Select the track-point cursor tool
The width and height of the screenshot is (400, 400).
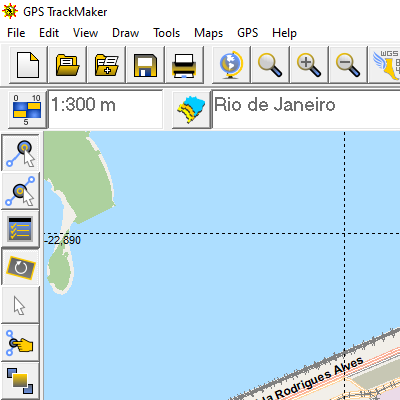(21, 153)
